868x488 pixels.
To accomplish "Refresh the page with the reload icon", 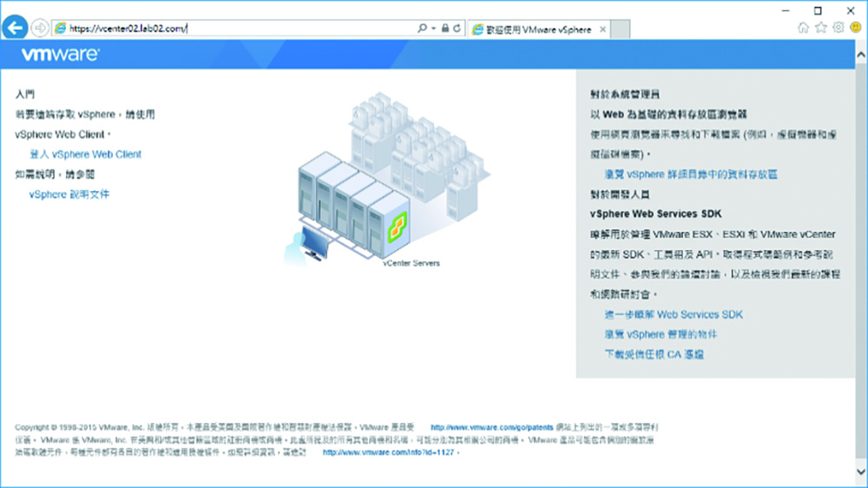I will [x=457, y=28].
